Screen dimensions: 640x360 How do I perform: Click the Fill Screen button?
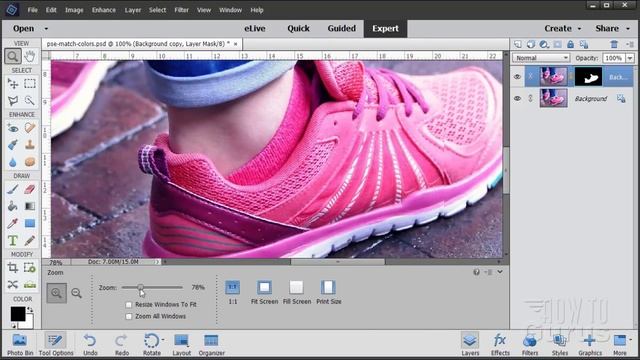297,291
